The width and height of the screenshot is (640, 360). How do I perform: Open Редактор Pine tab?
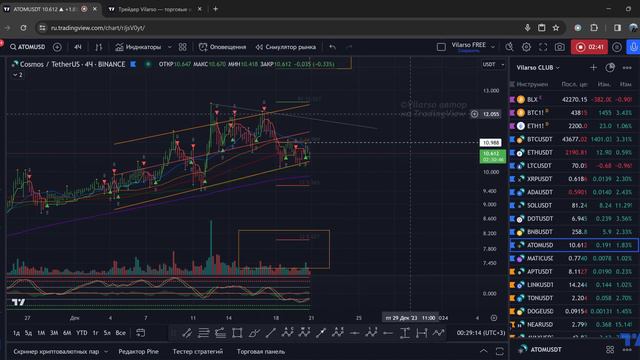[x=138, y=351]
